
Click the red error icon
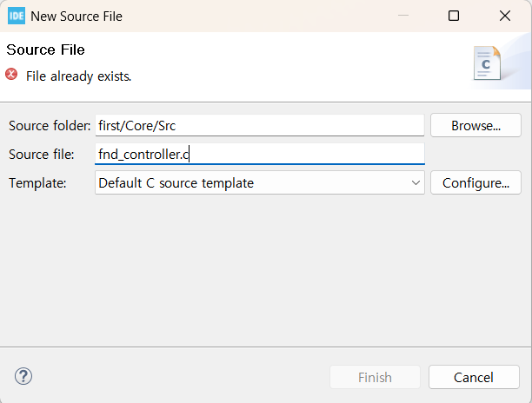[11, 75]
